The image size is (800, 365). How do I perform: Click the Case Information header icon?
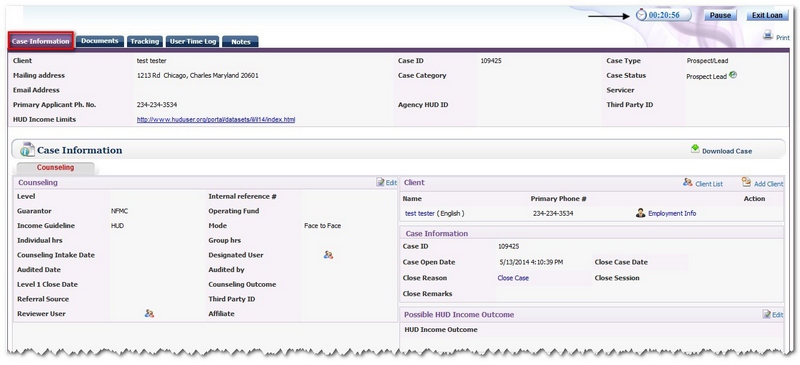[x=27, y=150]
